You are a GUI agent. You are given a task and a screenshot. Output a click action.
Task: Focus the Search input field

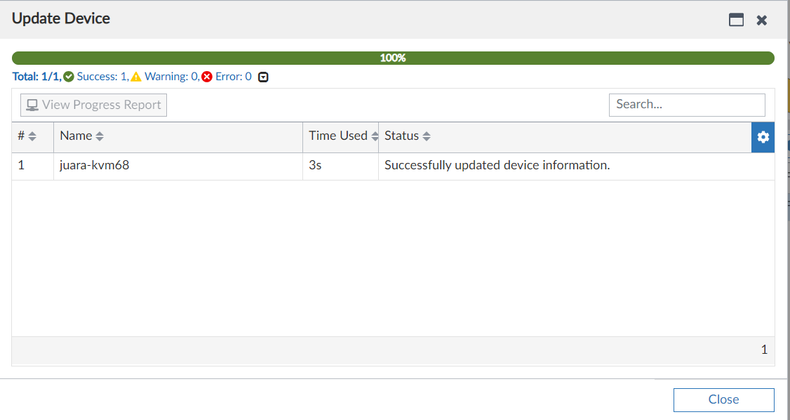(687, 104)
